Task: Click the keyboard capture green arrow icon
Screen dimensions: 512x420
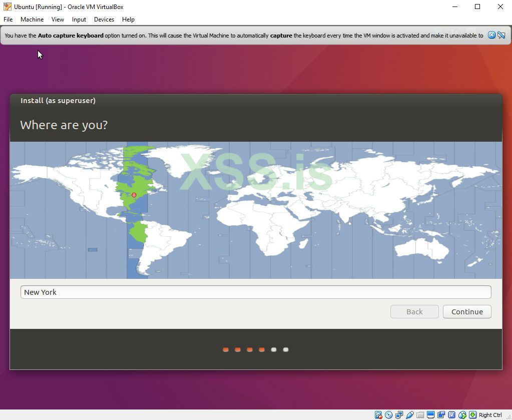Action: tap(472, 415)
